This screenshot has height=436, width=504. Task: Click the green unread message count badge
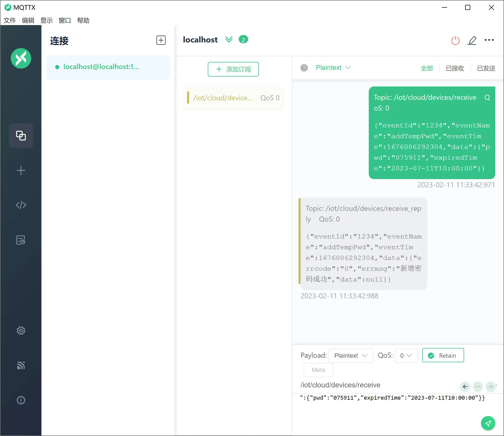(243, 39)
